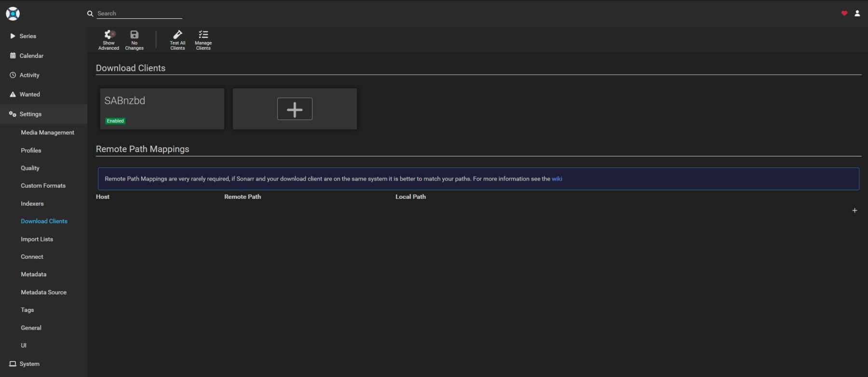Expand the System section
Image resolution: width=868 pixels, height=377 pixels.
click(x=29, y=364)
